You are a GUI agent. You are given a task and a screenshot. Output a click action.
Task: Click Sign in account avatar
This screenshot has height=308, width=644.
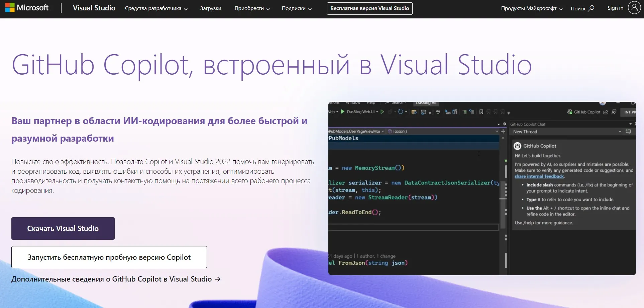pos(634,8)
